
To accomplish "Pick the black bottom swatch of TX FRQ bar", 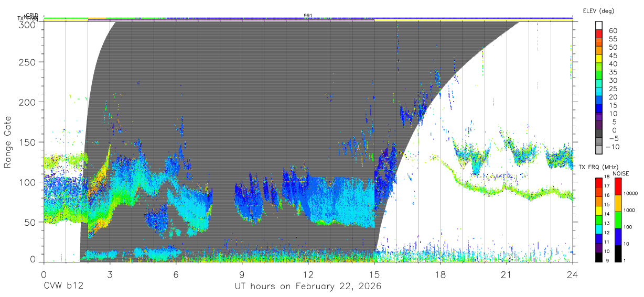I will click(x=598, y=257).
